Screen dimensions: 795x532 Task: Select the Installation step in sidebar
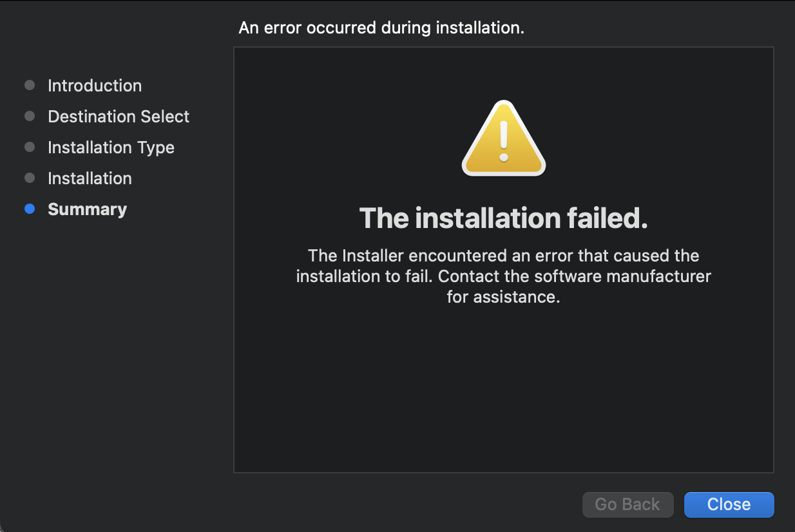point(90,178)
